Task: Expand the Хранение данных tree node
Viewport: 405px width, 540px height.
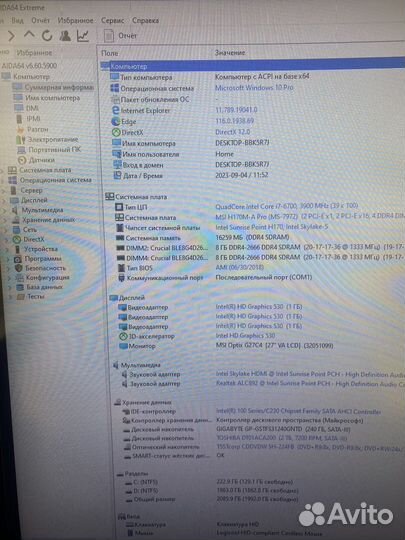Action: pos(6,220)
